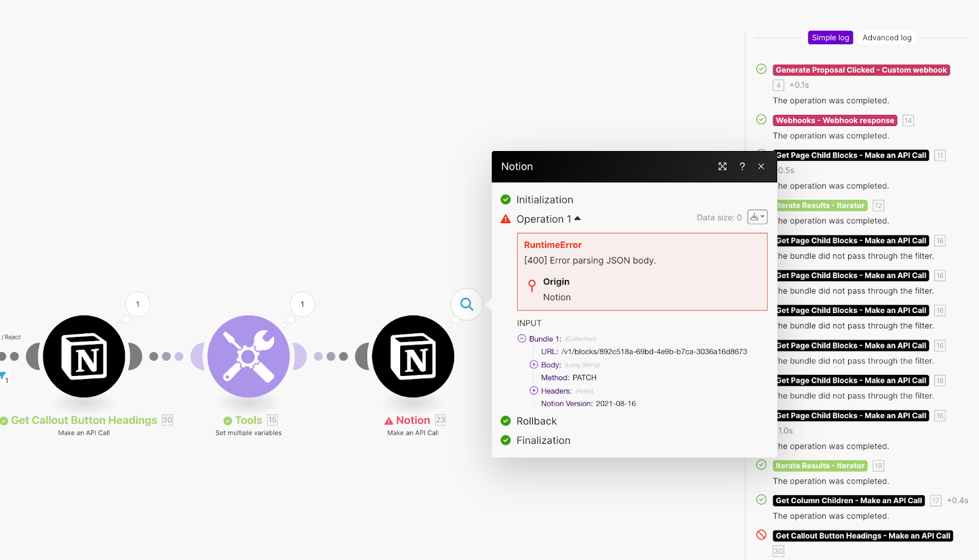Click red blocked icon of Get Callout entry
The height and width of the screenshot is (560, 979).
[761, 535]
